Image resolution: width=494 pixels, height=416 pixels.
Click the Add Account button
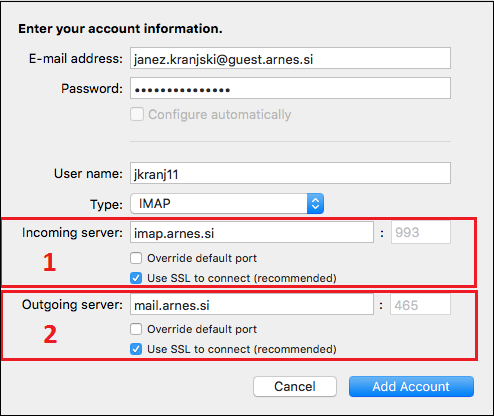point(411,387)
